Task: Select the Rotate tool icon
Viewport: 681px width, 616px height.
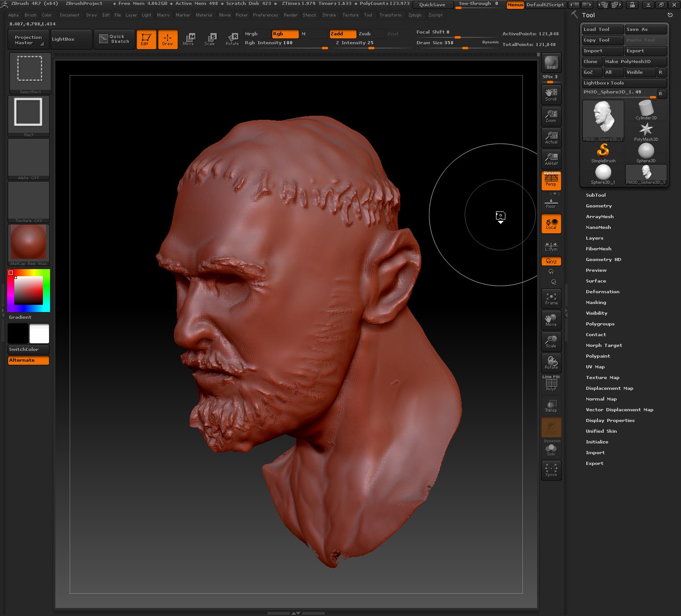Action: (551, 363)
